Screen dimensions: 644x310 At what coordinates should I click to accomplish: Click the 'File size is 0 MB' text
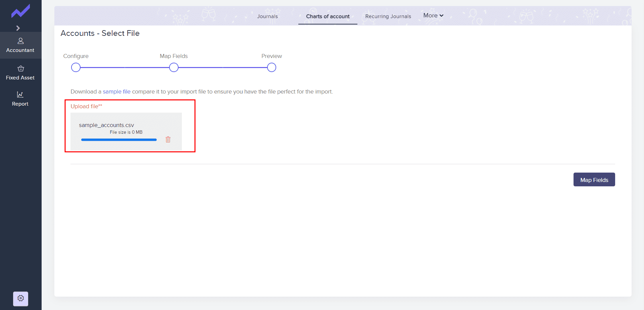[126, 132]
